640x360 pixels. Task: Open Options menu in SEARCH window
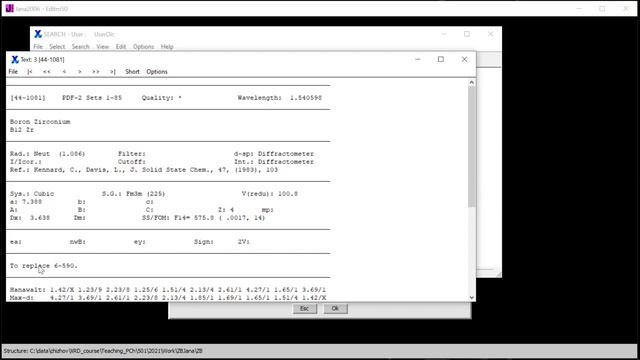pyautogui.click(x=143, y=47)
